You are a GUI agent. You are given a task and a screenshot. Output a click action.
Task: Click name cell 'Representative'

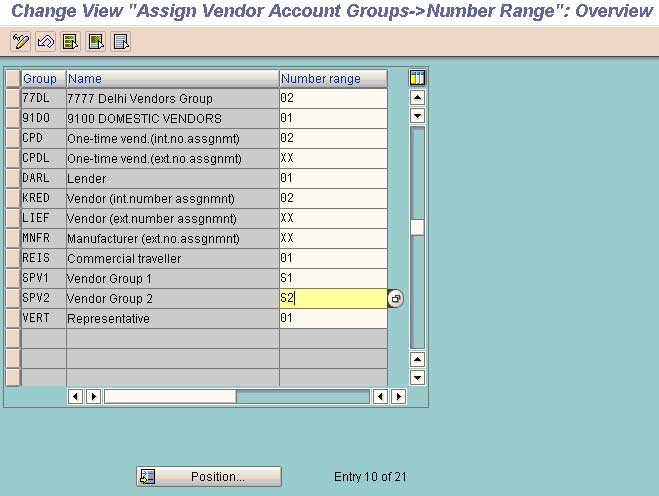click(172, 318)
